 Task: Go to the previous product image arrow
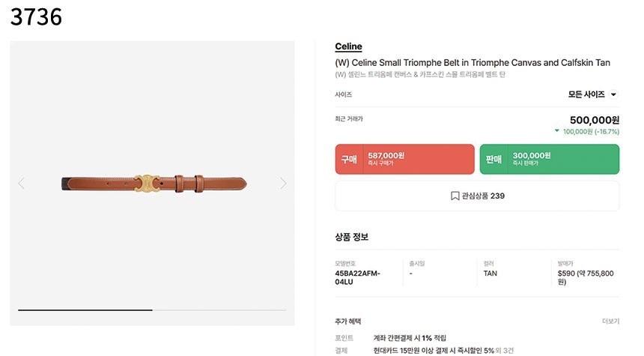tap(21, 183)
